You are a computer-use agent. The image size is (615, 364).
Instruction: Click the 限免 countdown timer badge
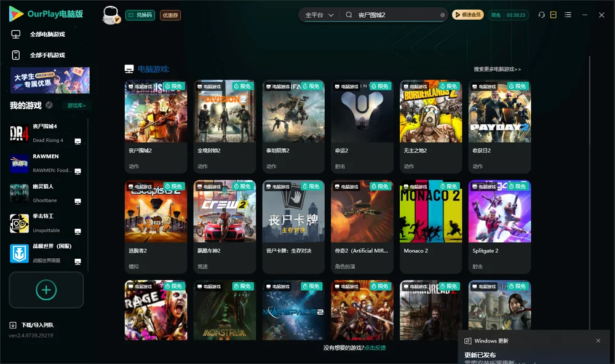click(508, 15)
